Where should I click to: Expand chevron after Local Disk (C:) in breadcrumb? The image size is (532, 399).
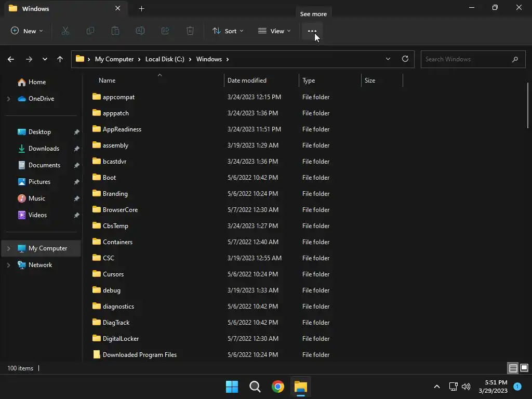pyautogui.click(x=190, y=59)
